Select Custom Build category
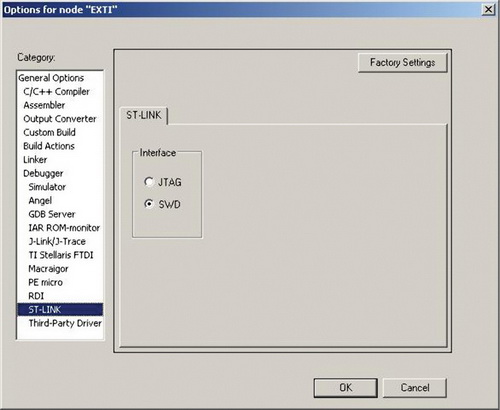The image size is (500, 410). (x=49, y=132)
